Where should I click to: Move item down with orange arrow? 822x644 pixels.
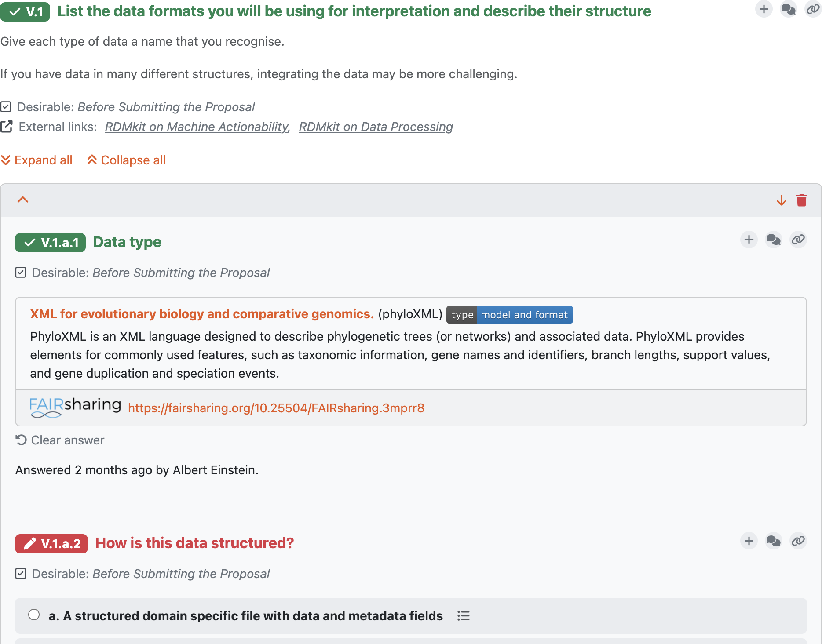click(782, 200)
